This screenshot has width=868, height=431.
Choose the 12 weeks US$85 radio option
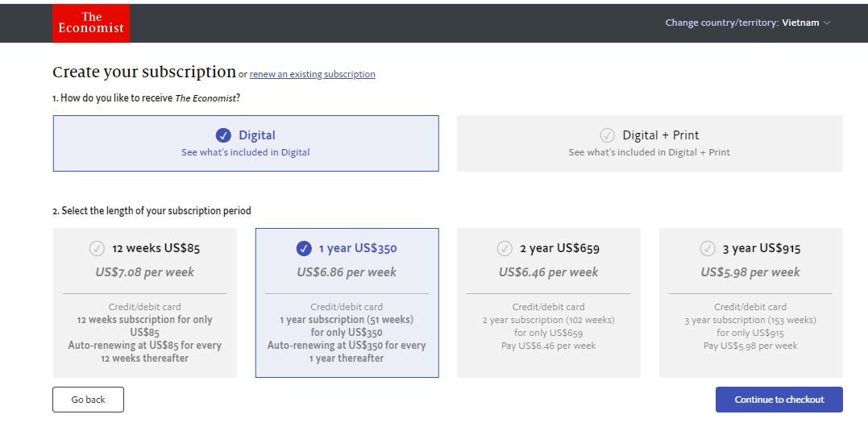tap(97, 248)
